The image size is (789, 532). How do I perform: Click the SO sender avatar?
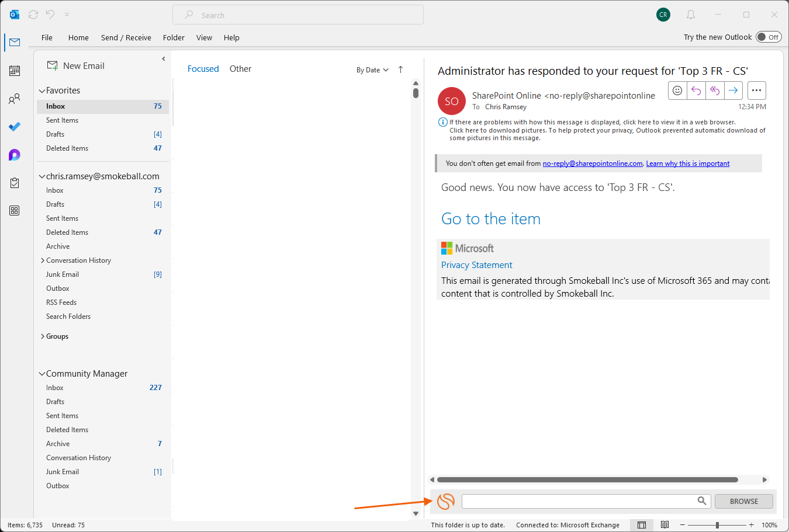tap(452, 101)
